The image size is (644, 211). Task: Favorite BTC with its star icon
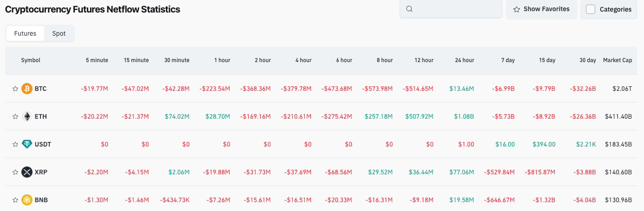15,89
